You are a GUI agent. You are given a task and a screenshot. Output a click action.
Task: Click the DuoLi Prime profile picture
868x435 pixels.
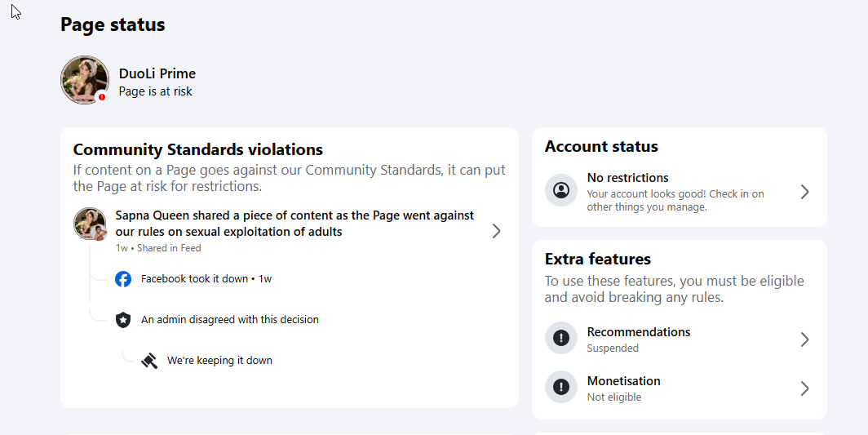tap(85, 80)
